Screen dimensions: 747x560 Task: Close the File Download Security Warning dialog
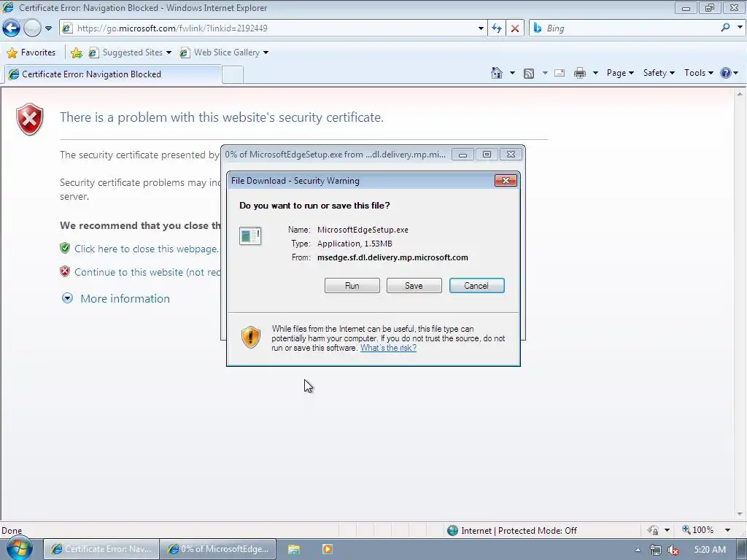tap(506, 181)
